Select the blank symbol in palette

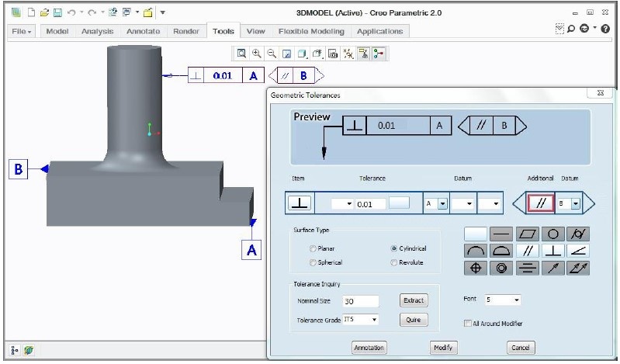(x=475, y=234)
